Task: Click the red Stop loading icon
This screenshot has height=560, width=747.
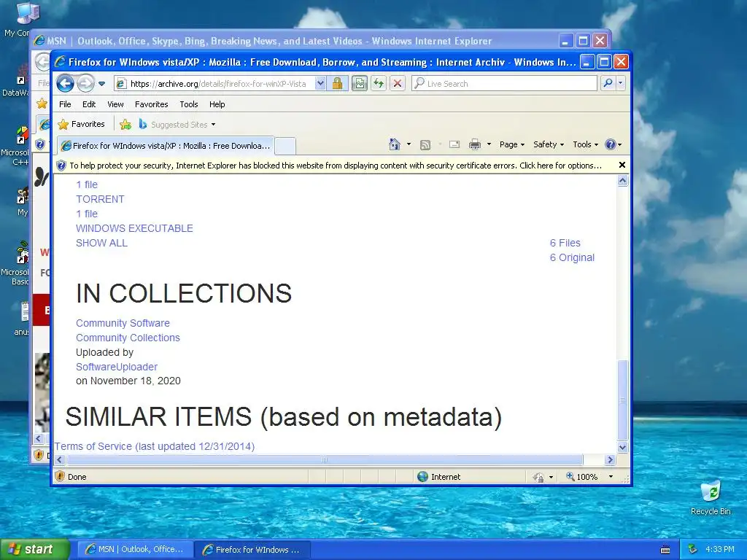Action: [x=398, y=84]
